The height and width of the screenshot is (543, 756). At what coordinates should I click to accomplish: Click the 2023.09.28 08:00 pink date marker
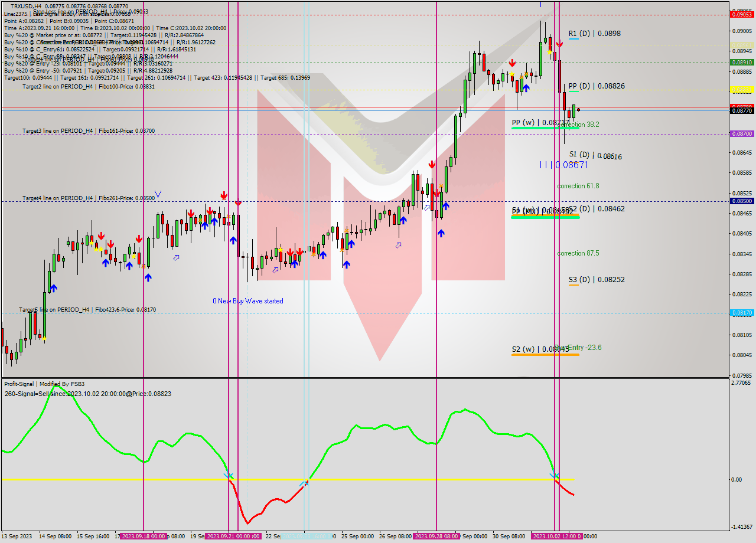[x=436, y=537]
